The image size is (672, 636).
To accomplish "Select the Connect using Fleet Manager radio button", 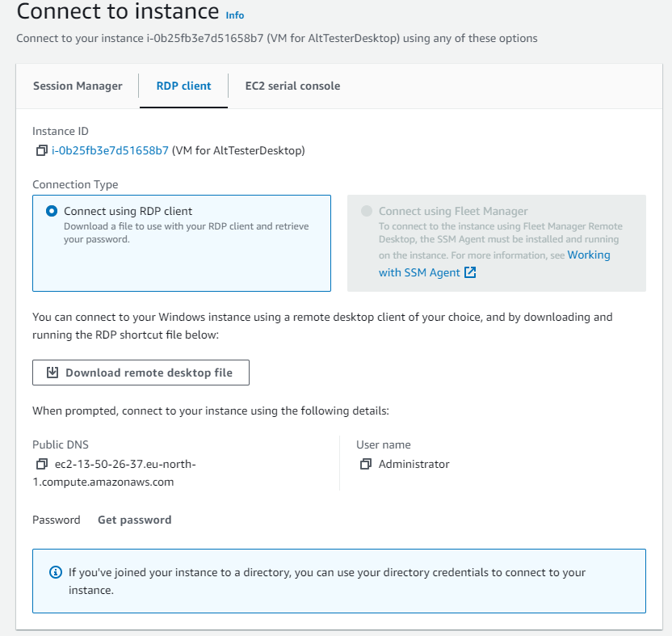I will [x=367, y=210].
